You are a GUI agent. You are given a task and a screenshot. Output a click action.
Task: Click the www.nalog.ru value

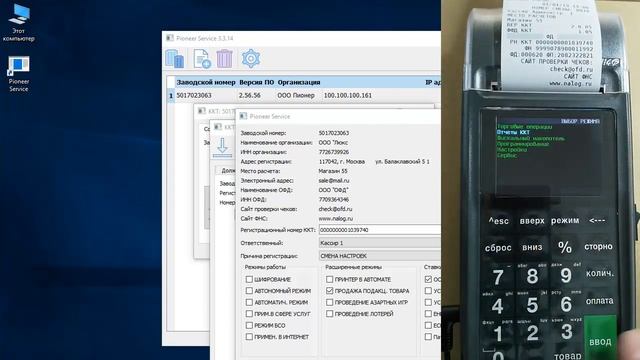point(335,218)
